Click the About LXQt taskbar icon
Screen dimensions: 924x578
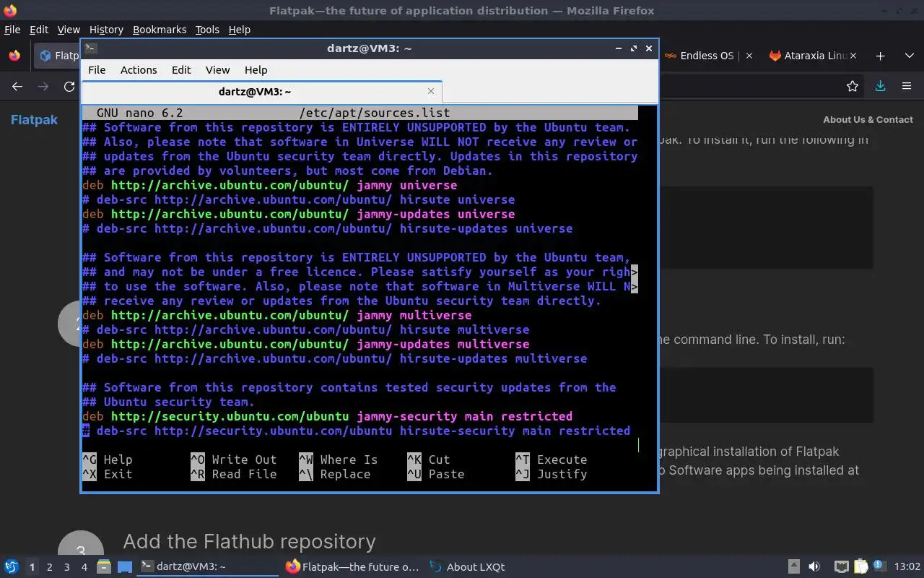point(436,567)
